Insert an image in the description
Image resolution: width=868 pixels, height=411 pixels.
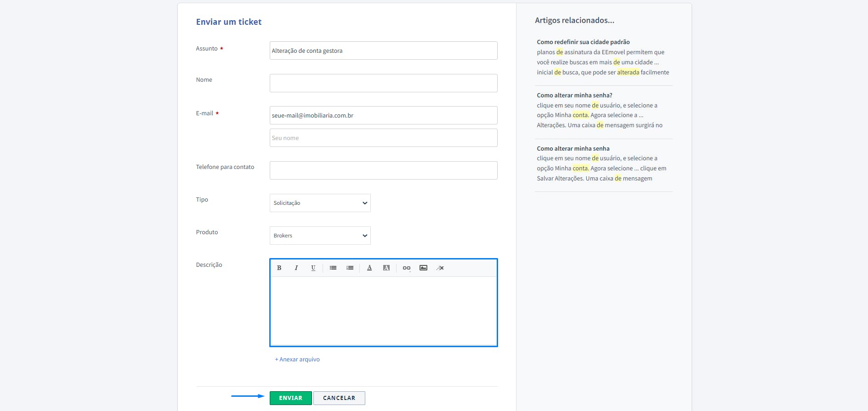pyautogui.click(x=424, y=268)
